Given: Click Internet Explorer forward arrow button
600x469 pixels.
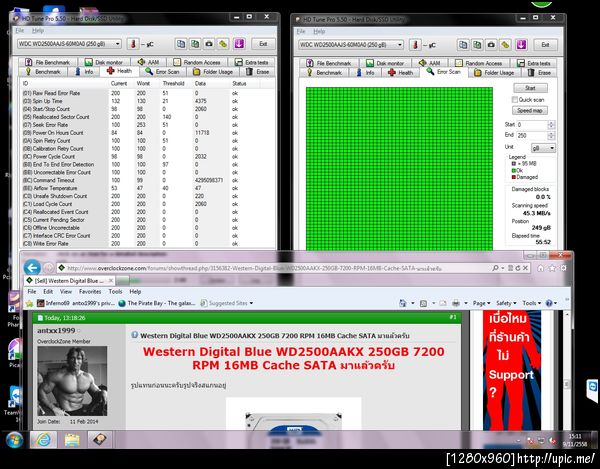Looking at the screenshot, I should point(48,268).
